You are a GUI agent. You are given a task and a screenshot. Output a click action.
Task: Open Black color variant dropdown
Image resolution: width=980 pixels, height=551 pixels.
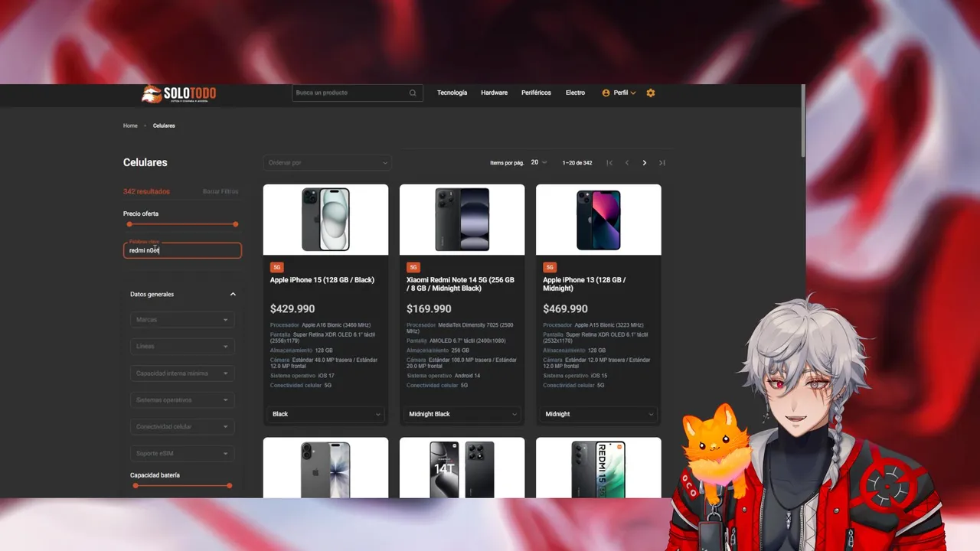[x=325, y=414]
